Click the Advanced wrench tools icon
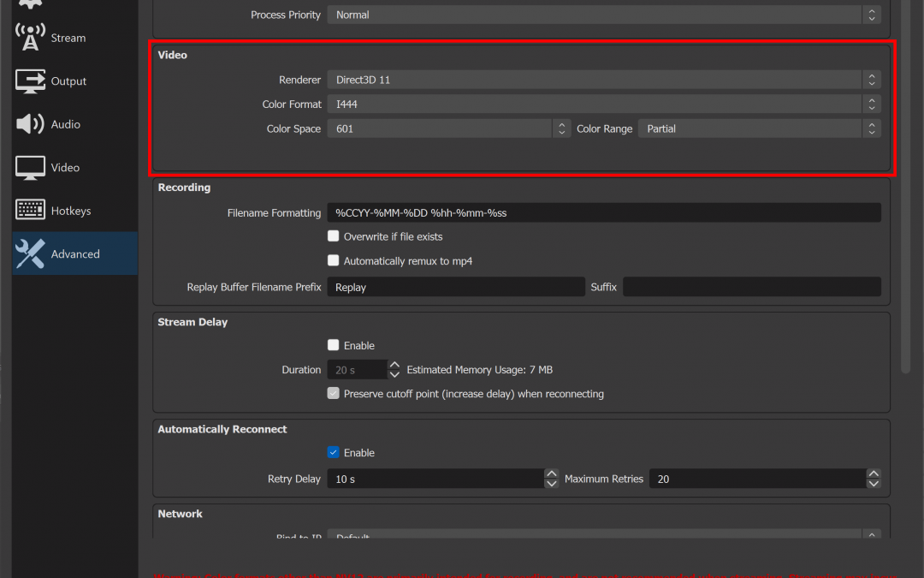 coord(30,253)
